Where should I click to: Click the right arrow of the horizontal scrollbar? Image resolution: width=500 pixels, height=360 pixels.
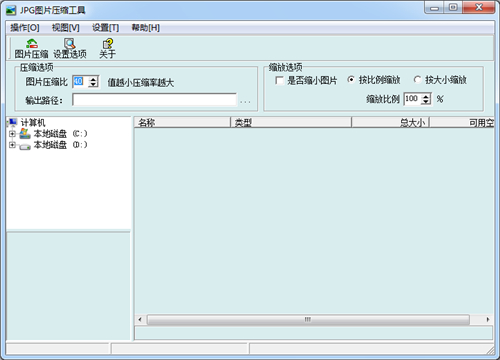click(x=488, y=320)
